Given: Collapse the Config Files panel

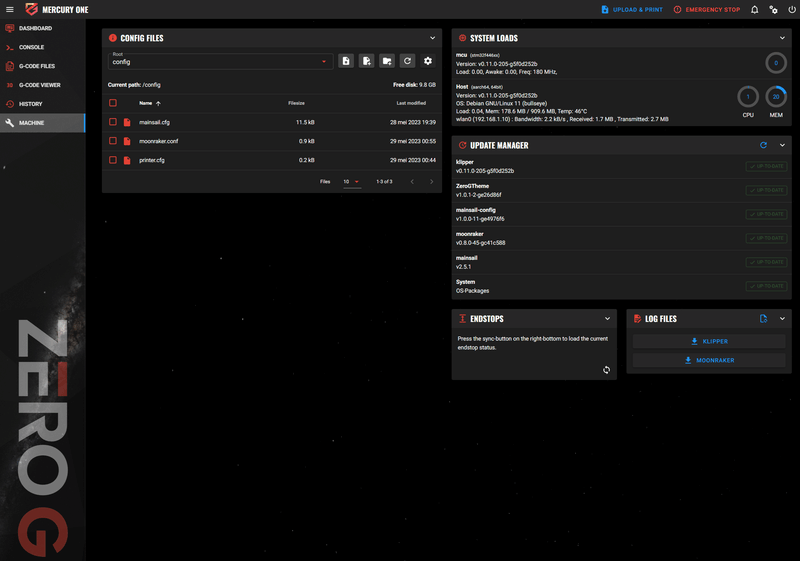Looking at the screenshot, I should pos(432,38).
